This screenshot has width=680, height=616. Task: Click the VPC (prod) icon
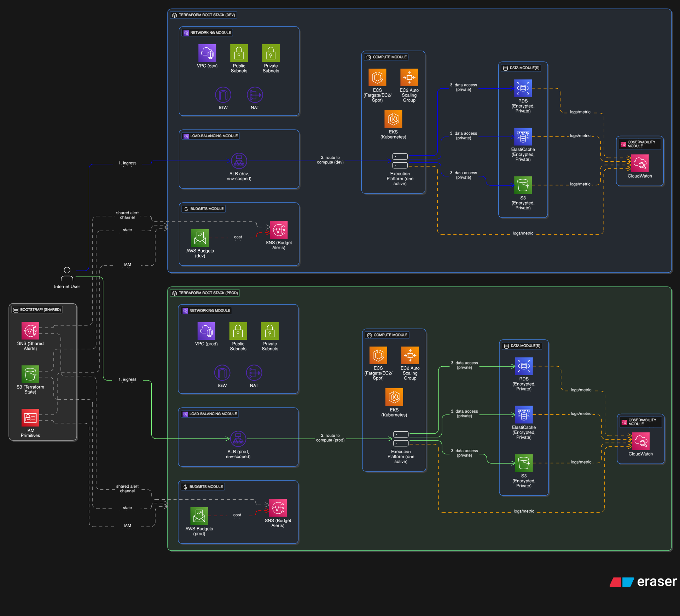(x=207, y=331)
